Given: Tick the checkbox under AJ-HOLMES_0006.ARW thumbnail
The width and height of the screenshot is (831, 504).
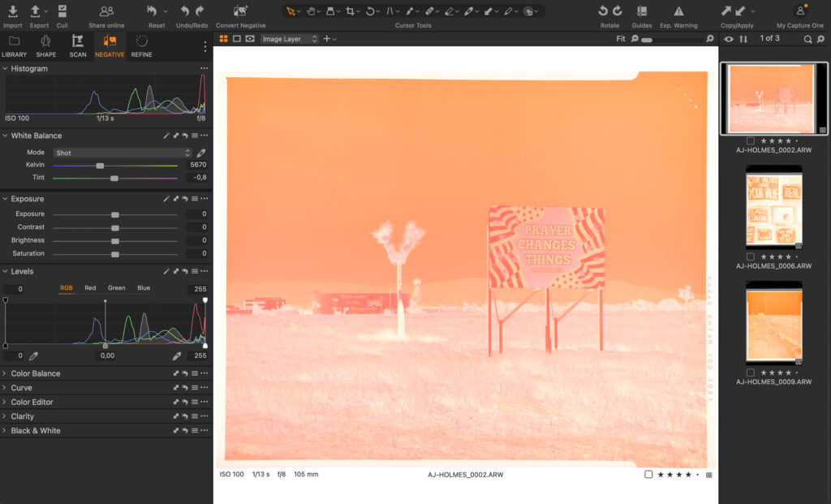Looking at the screenshot, I should [x=751, y=256].
